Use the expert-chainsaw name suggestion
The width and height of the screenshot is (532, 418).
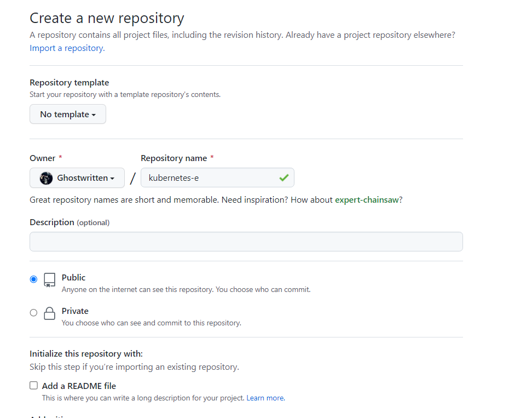(x=367, y=199)
